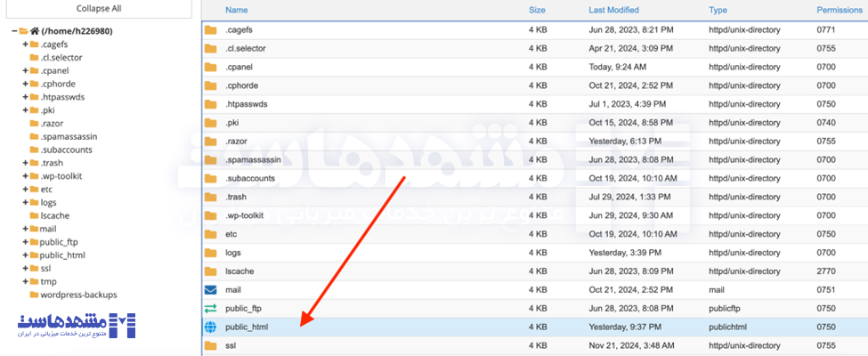868x356 pixels.
Task: Sort files by Size column header
Action: [x=537, y=10]
